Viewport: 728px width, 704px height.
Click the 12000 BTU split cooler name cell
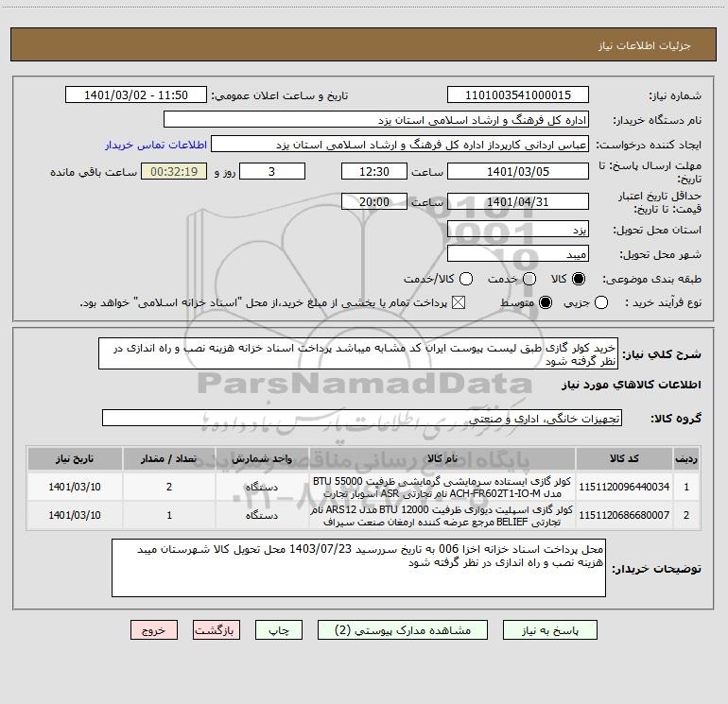(x=442, y=515)
